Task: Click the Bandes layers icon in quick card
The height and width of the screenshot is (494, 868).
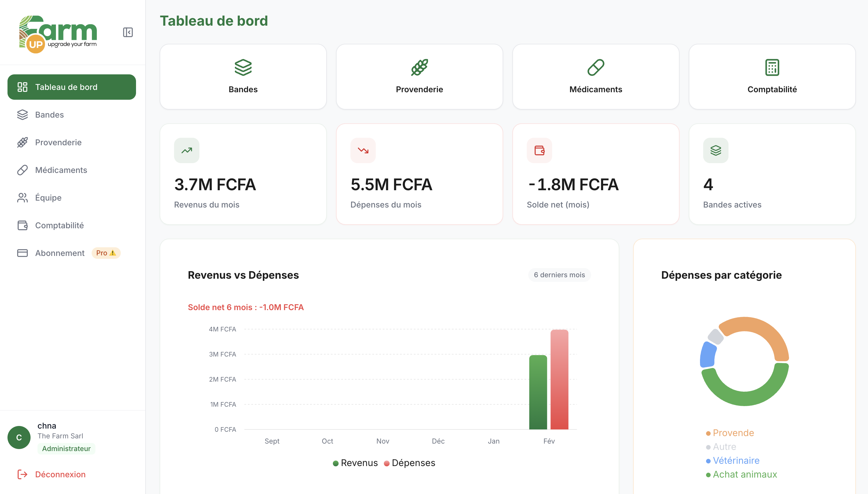Action: (243, 67)
